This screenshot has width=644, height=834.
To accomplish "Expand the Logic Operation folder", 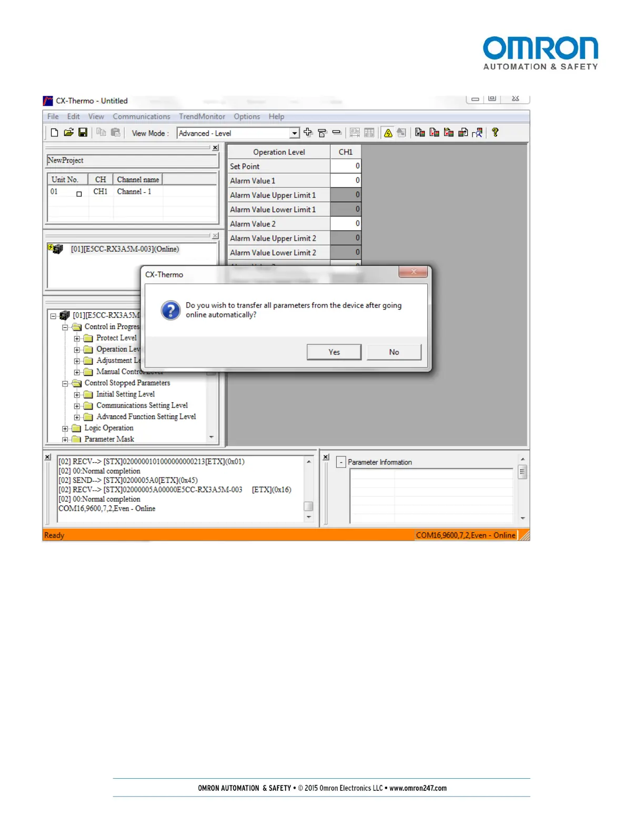I will (65, 429).
